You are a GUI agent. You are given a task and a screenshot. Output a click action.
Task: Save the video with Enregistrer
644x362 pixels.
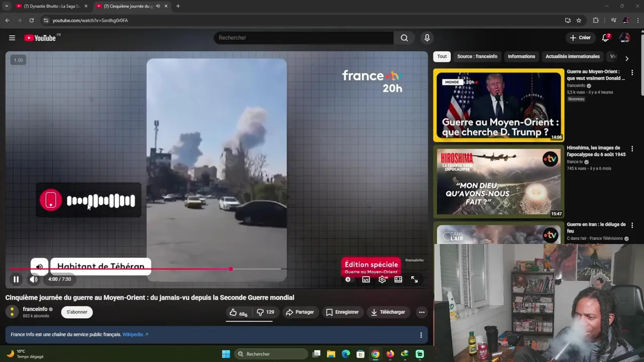(342, 312)
